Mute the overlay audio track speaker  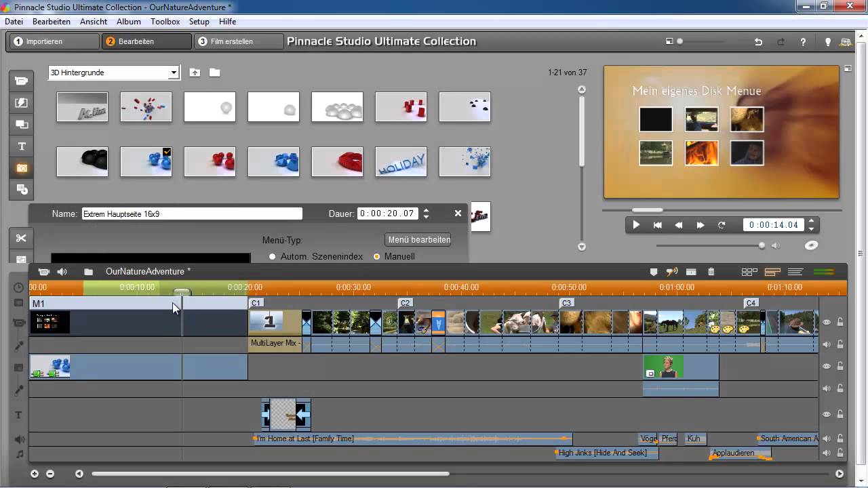point(827,388)
